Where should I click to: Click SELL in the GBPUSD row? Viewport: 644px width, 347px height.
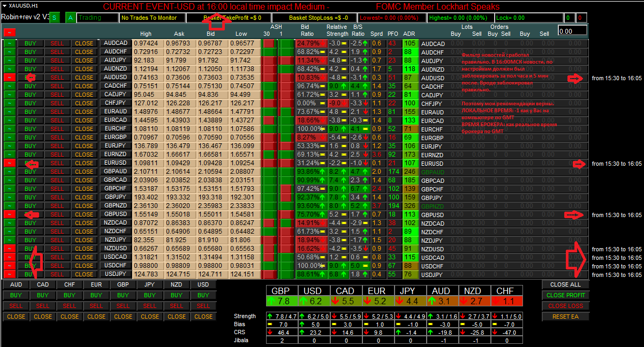point(57,214)
